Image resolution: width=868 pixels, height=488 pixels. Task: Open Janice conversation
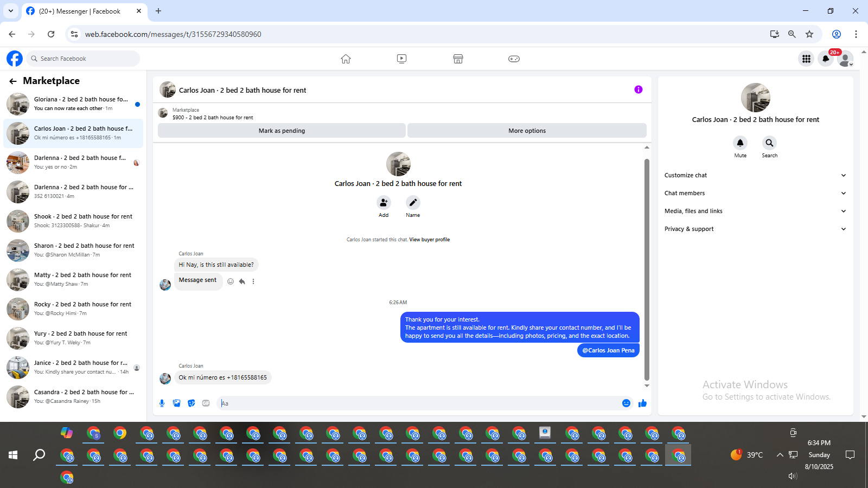coord(74,368)
